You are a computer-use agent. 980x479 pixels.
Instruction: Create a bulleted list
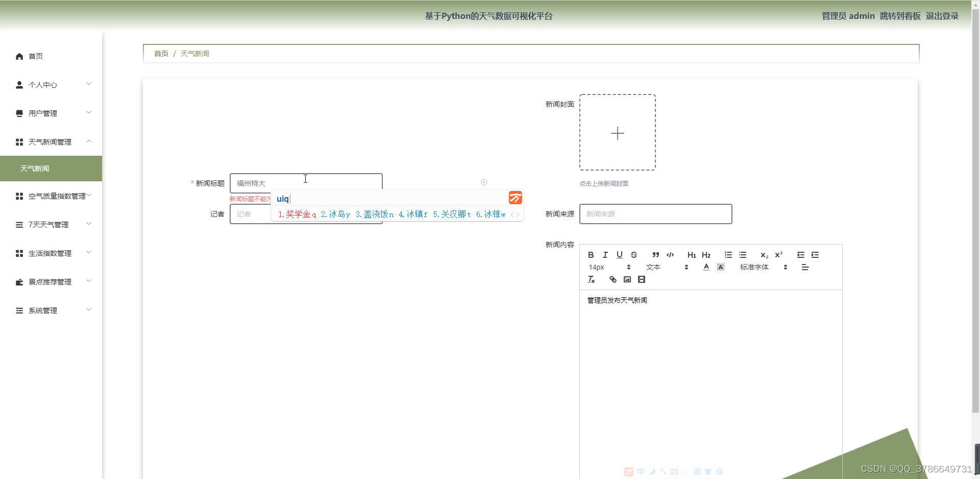743,255
